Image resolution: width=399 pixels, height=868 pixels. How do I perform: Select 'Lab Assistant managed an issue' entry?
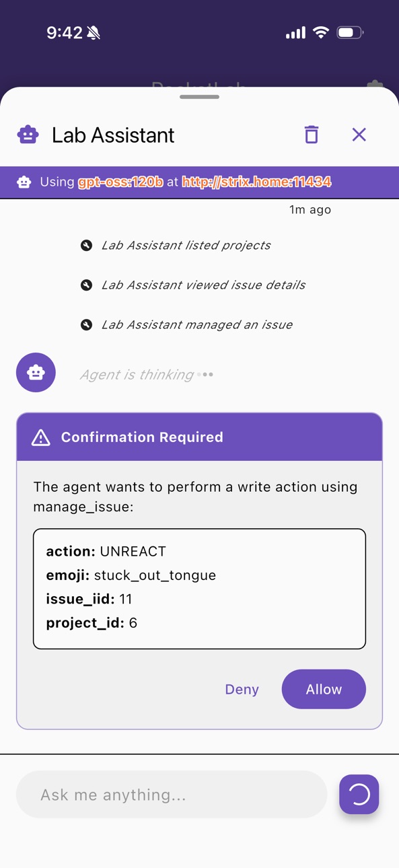[196, 324]
